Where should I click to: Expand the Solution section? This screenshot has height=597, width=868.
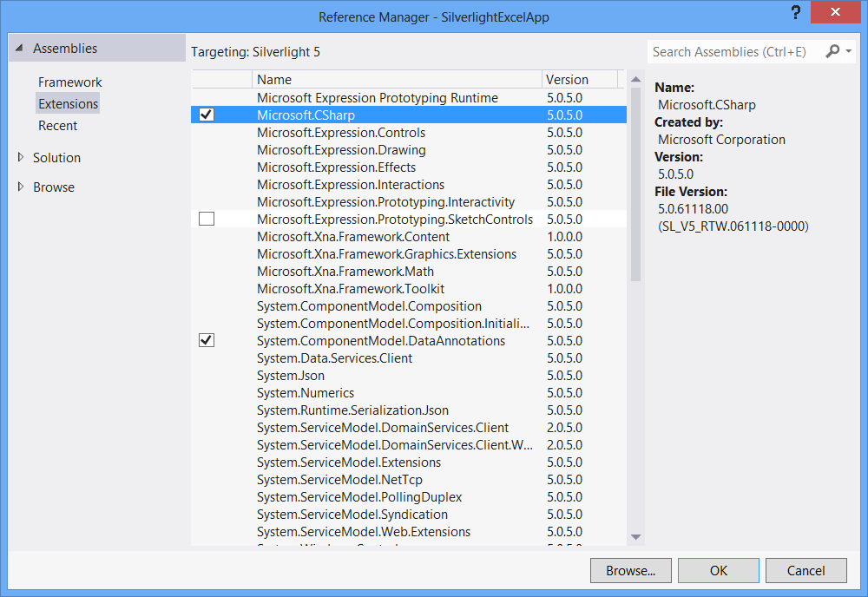21,158
